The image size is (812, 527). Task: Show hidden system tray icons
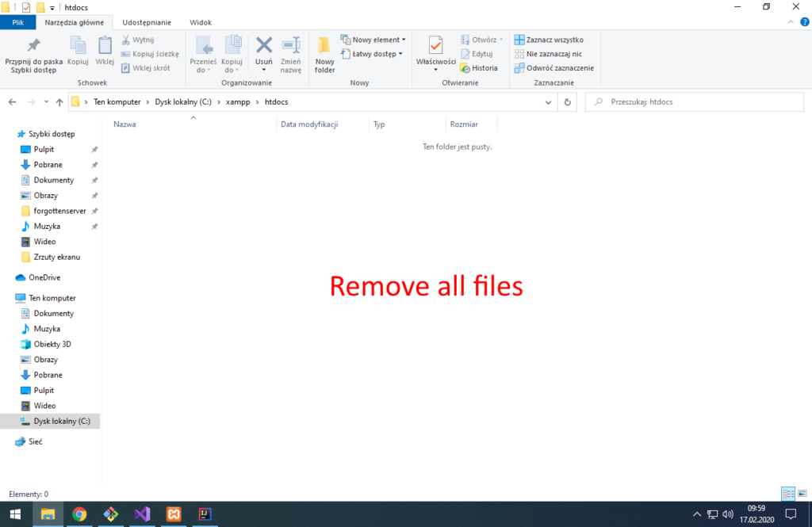click(696, 514)
